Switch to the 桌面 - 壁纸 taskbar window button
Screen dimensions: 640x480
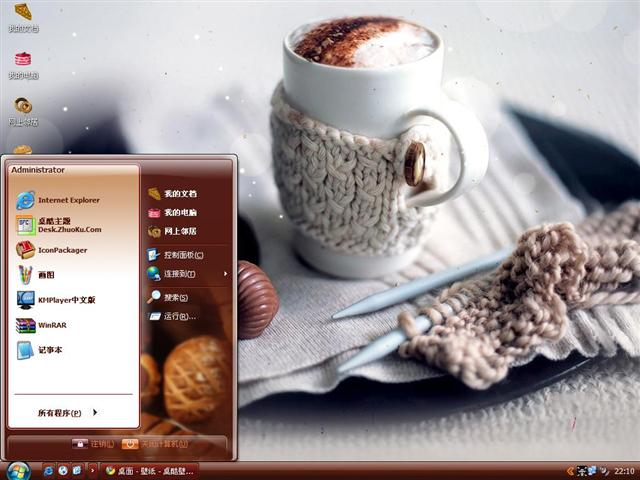[x=149, y=471]
